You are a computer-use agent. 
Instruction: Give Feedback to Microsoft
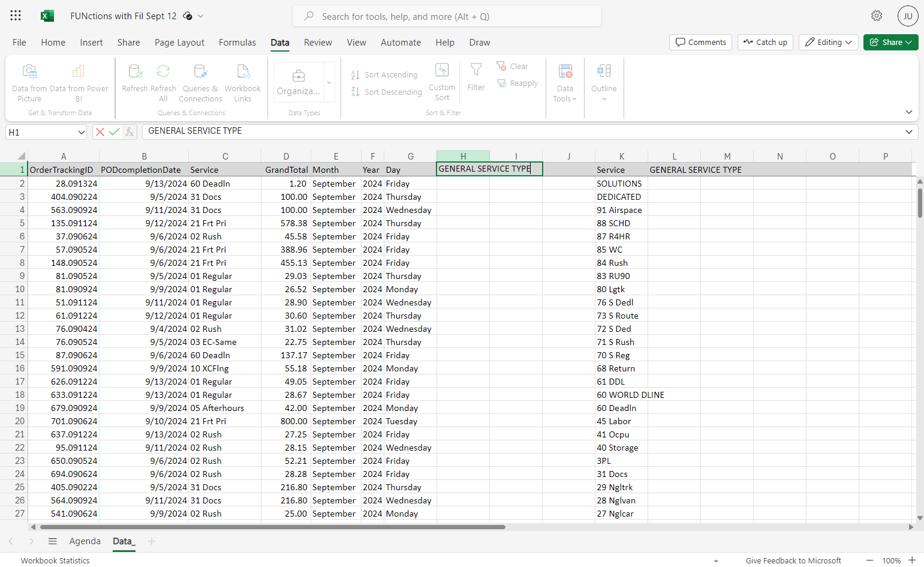click(x=793, y=560)
